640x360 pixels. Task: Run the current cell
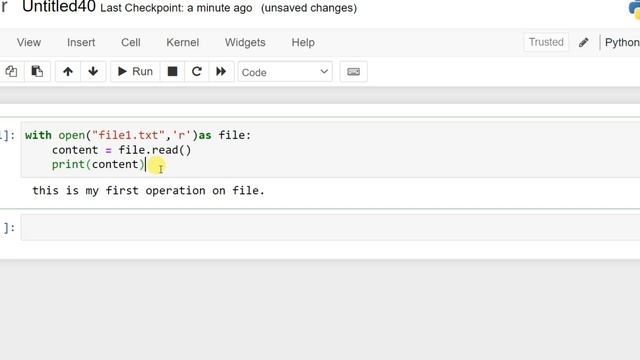tap(135, 71)
